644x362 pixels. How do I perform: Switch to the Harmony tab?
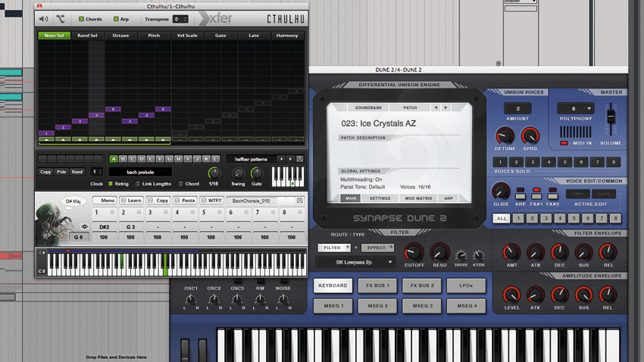tap(287, 36)
